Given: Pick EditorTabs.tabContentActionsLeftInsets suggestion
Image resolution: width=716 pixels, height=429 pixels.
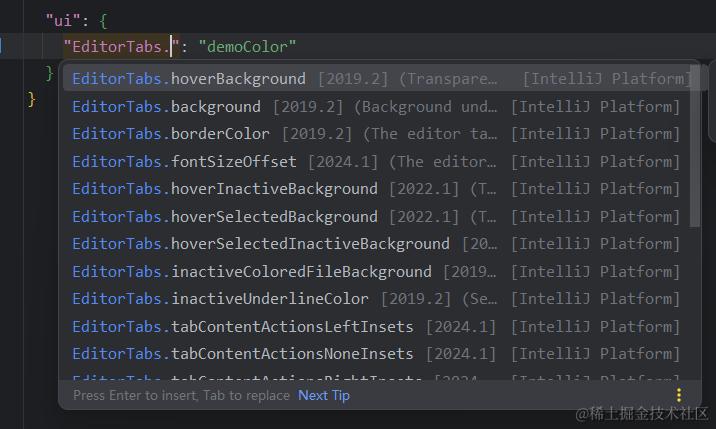Looking at the screenshot, I should pyautogui.click(x=378, y=327).
